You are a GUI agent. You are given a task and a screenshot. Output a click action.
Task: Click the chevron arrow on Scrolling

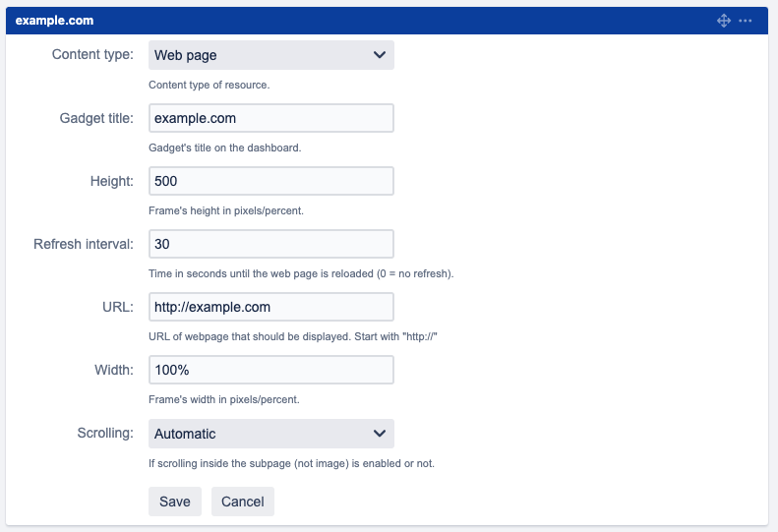(x=380, y=434)
